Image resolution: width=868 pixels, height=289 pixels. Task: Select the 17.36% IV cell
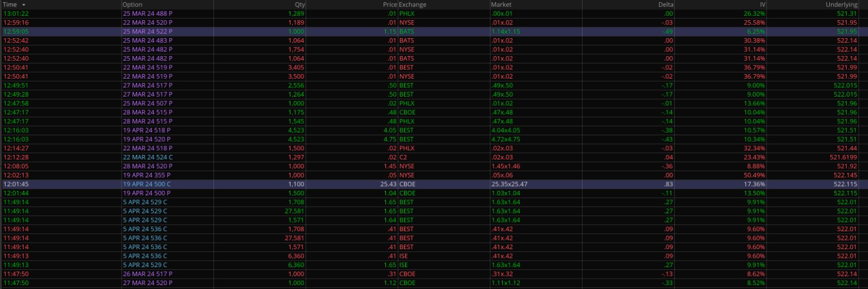(754, 184)
